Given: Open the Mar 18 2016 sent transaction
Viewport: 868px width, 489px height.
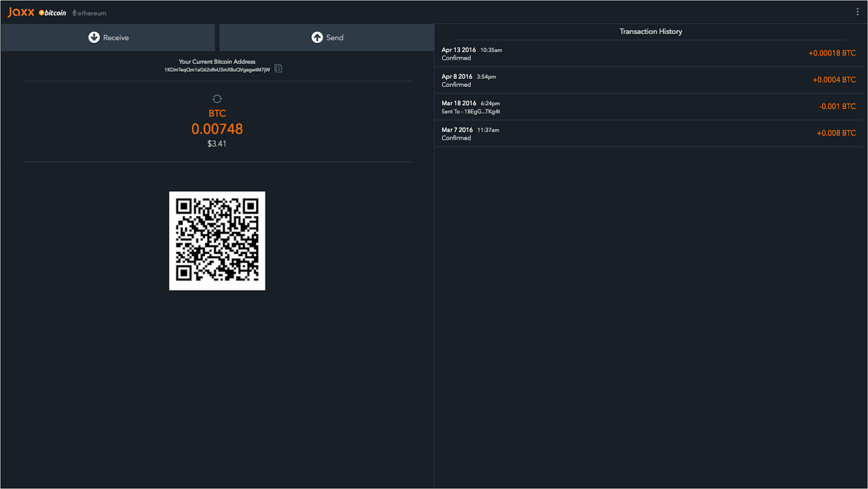Looking at the screenshot, I should coord(649,106).
